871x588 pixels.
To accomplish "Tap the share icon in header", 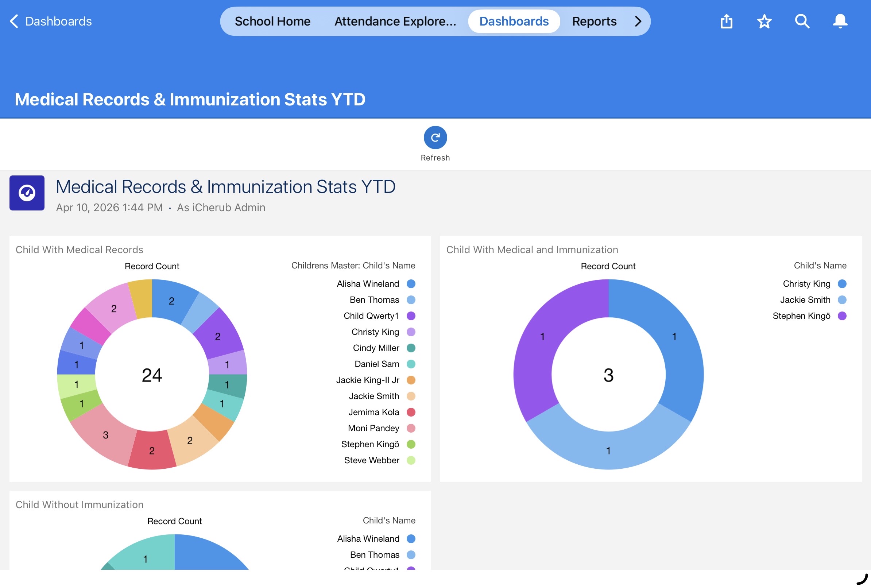I will tap(726, 21).
